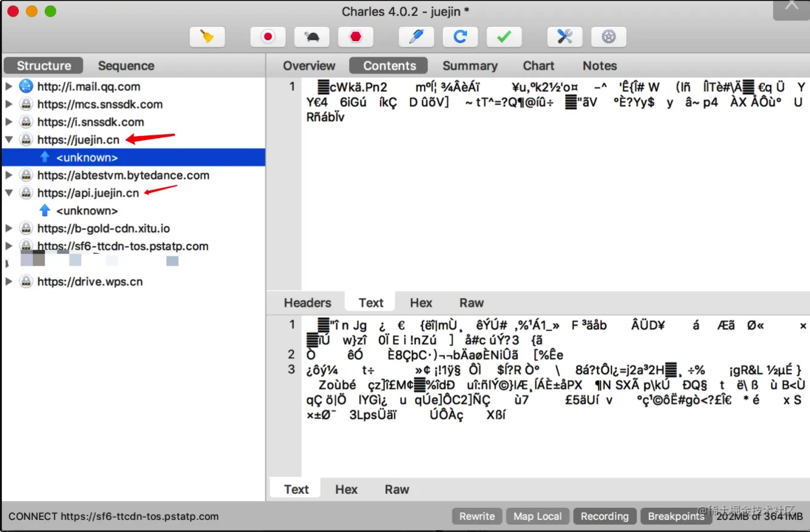Image resolution: width=810 pixels, height=532 pixels.
Task: Click the lock icon beside https://i.snssdk.com
Action: tap(26, 121)
